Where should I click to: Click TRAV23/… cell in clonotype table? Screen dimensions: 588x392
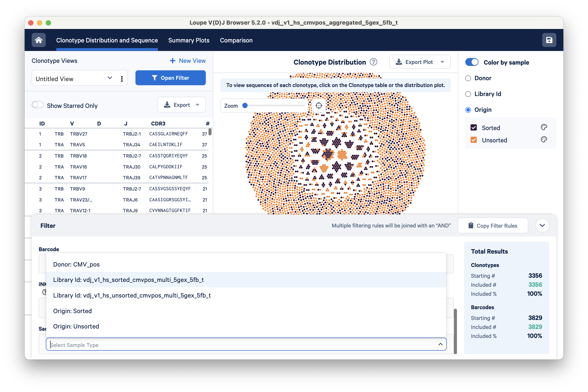pos(81,200)
